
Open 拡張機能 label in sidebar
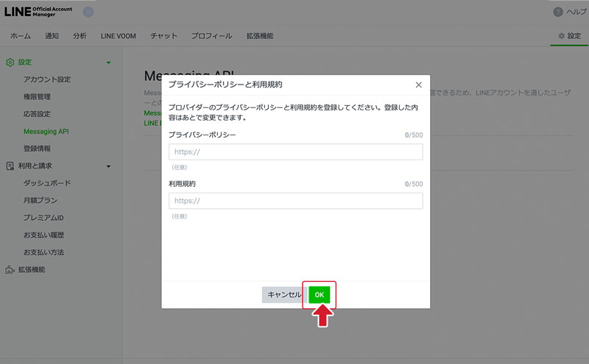32,270
